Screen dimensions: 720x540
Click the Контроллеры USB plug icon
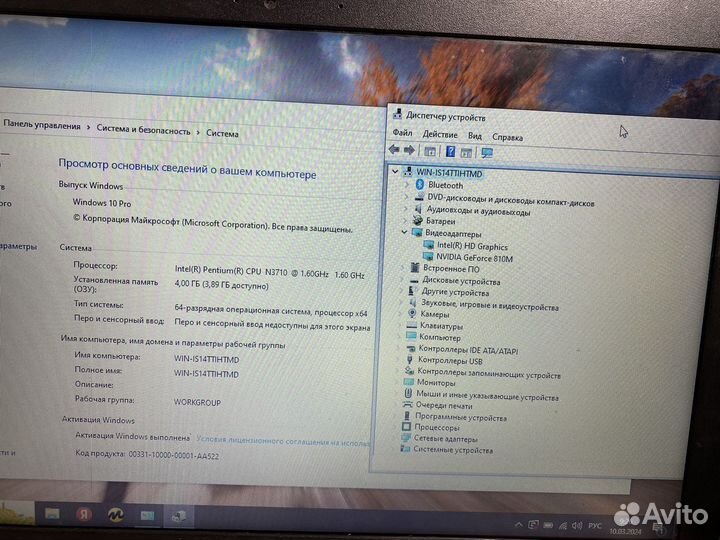point(410,359)
